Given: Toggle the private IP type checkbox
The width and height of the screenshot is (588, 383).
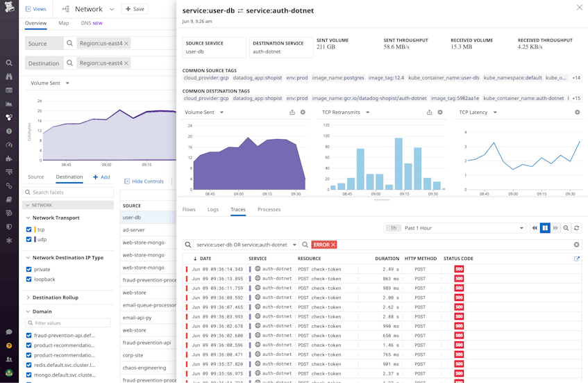Looking at the screenshot, I should tap(29, 269).
